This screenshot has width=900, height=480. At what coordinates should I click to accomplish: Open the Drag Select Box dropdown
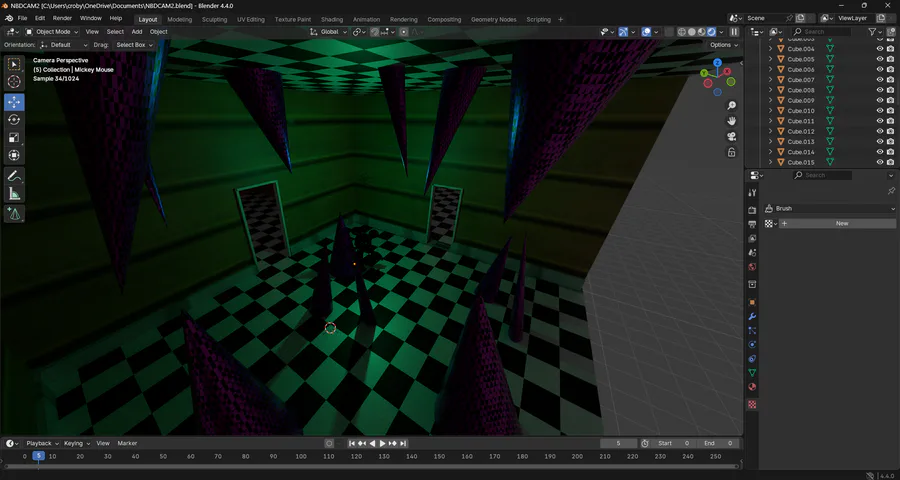(134, 45)
